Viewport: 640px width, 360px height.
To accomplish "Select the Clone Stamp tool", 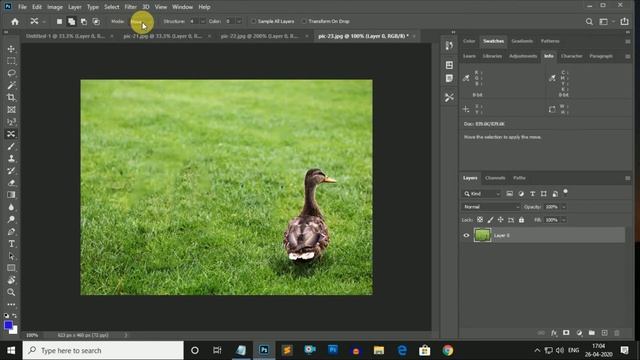I will coord(11,158).
